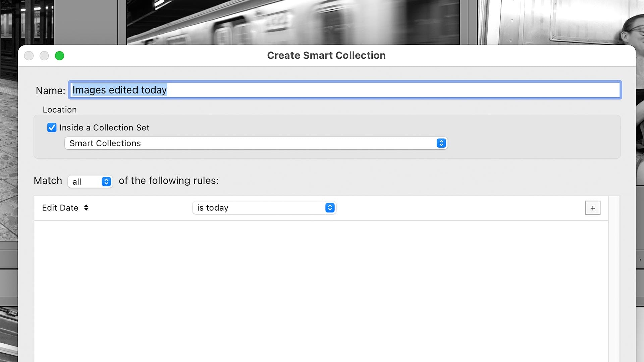Click in the Name text field
Viewport: 644px width, 362px height.
tap(369, 90)
